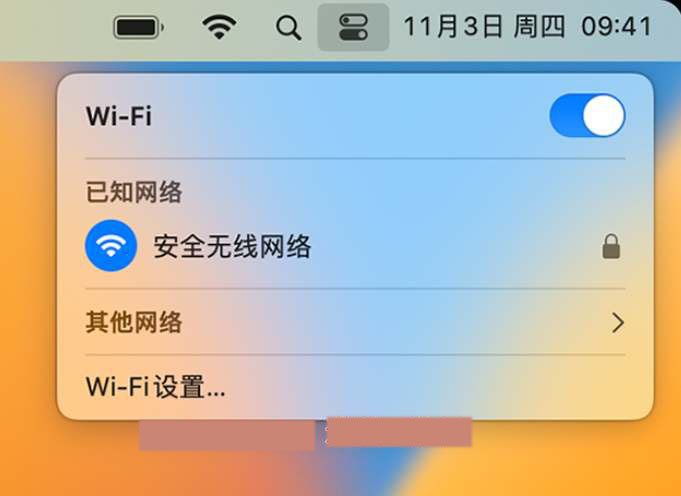Open the battery status icon in menu bar
The height and width of the screenshot is (496, 681).
[139, 27]
